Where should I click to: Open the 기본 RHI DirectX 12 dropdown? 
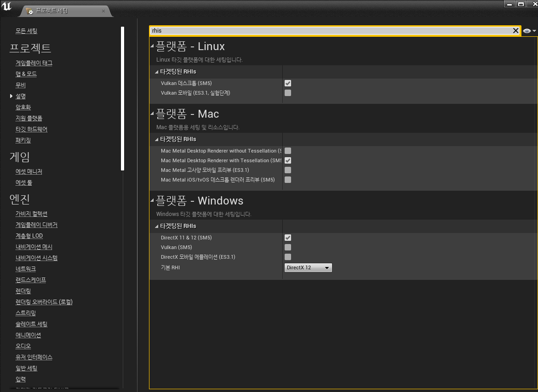(x=308, y=267)
